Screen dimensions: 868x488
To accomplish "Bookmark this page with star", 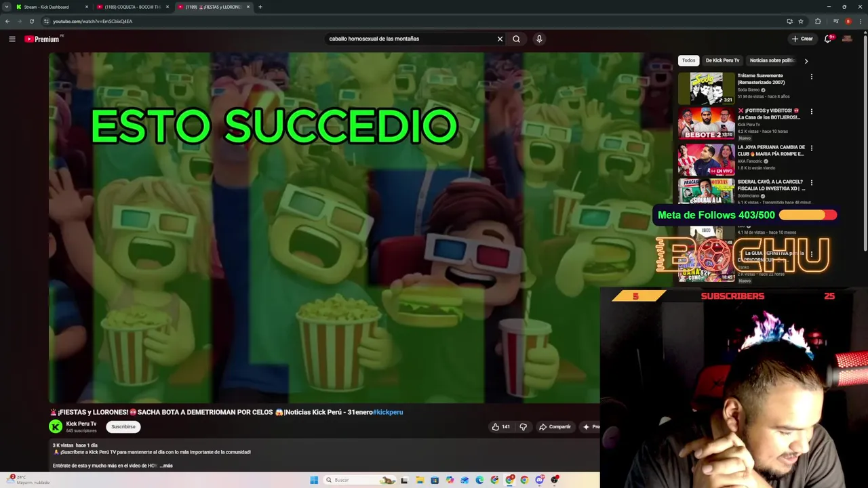I will (x=801, y=21).
